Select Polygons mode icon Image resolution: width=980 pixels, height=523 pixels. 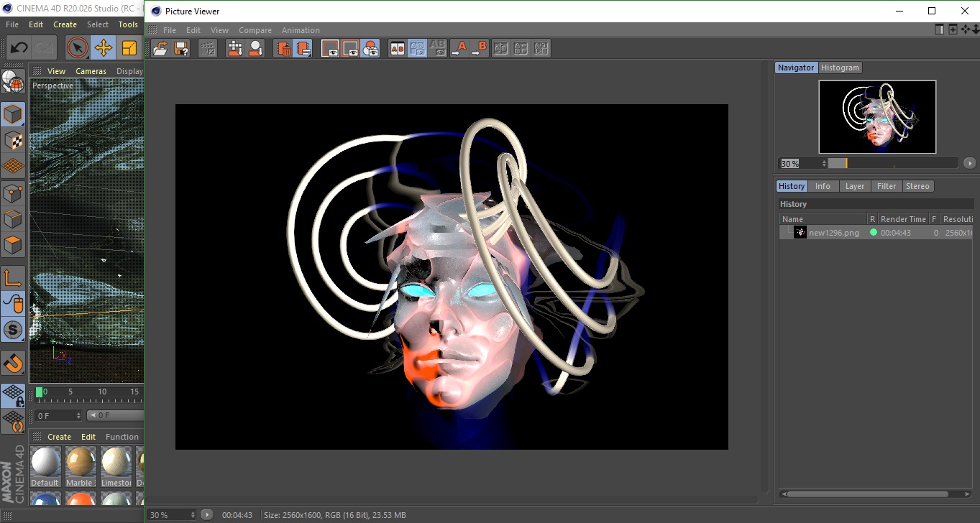(x=13, y=245)
